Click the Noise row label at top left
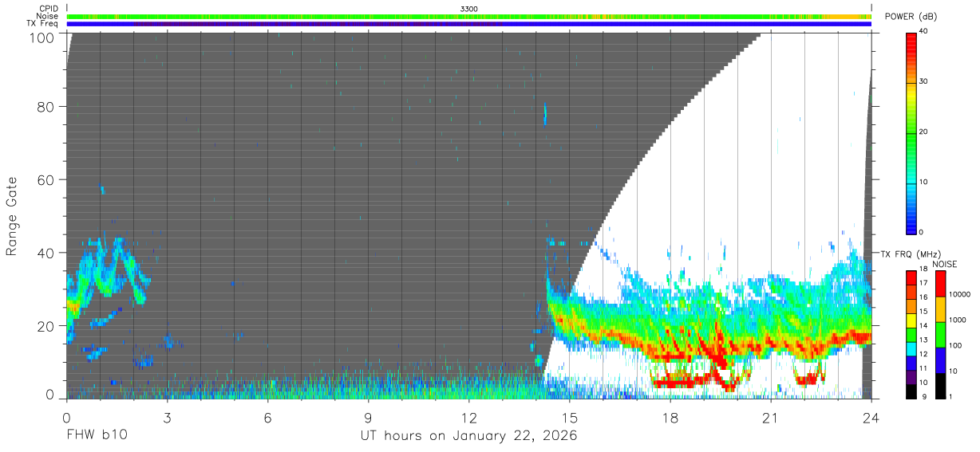This screenshot has height=452, width=980. [47, 16]
